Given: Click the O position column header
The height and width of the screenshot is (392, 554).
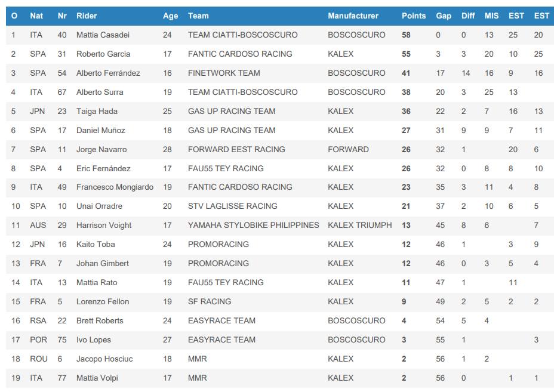Looking at the screenshot, I should [x=14, y=16].
